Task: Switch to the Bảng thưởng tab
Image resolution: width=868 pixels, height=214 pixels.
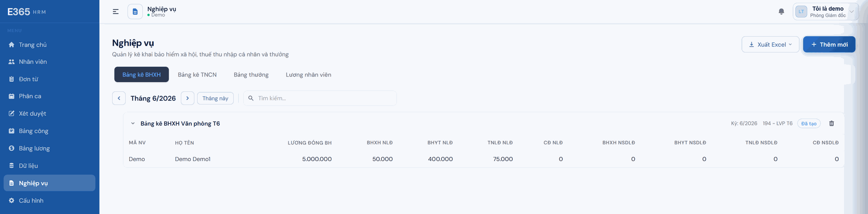Action: point(251,75)
